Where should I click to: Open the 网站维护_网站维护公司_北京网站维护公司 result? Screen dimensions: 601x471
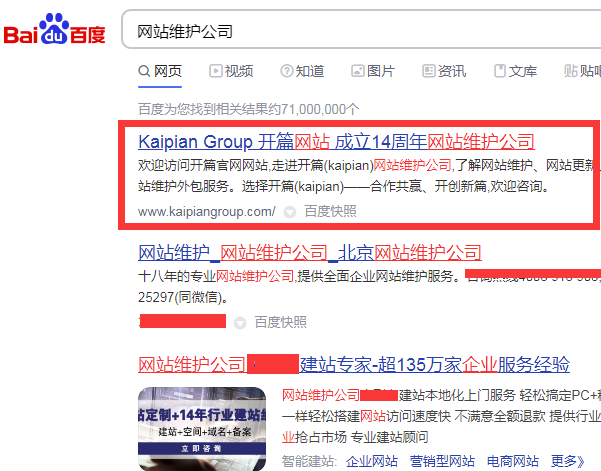pyautogui.click(x=310, y=253)
